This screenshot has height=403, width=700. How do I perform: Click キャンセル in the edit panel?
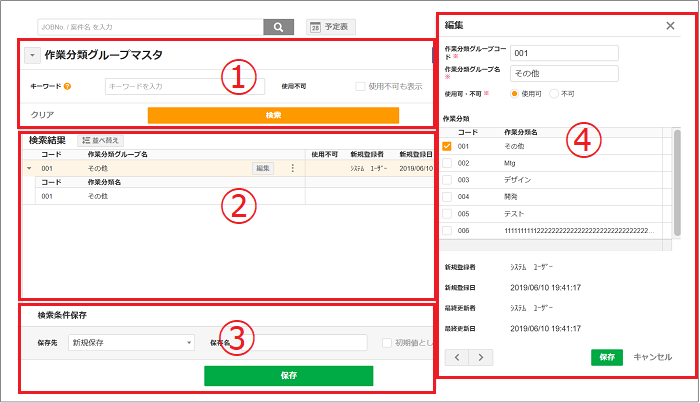[652, 356]
